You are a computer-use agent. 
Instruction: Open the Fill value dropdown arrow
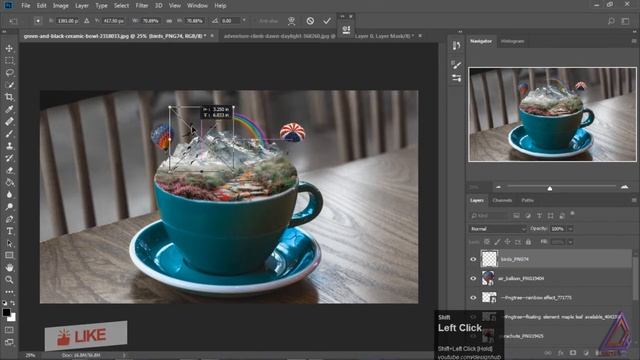point(570,242)
